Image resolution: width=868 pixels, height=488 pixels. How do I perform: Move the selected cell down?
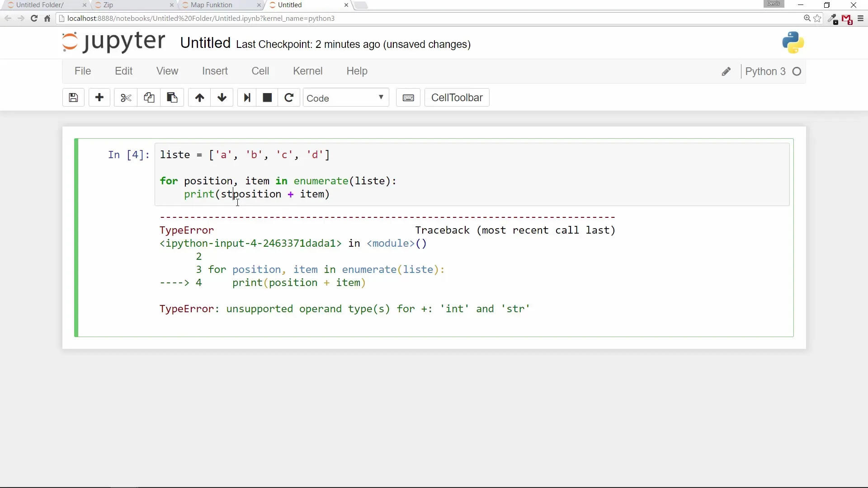click(222, 98)
